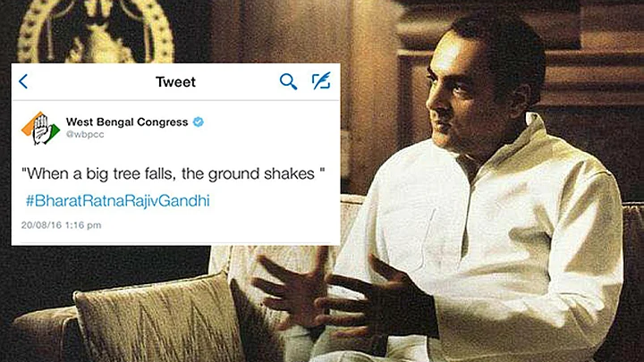644x362 pixels.
Task: Open the West Bengal Congress profile picture
Action: point(40,128)
